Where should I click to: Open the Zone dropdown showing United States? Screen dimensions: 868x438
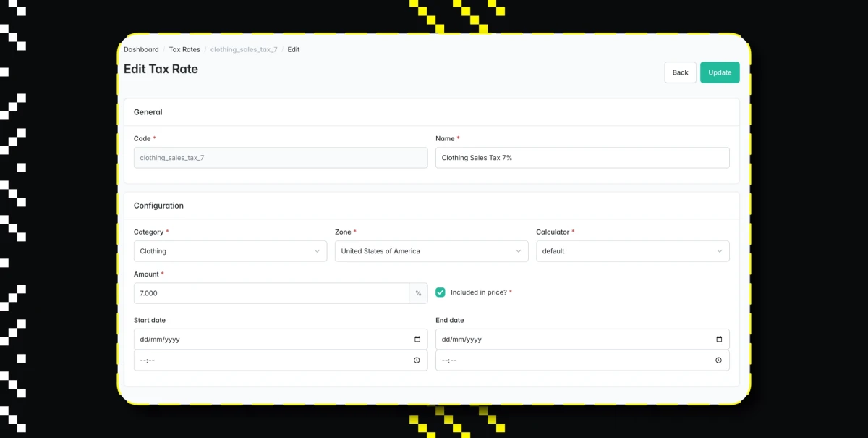pos(431,251)
